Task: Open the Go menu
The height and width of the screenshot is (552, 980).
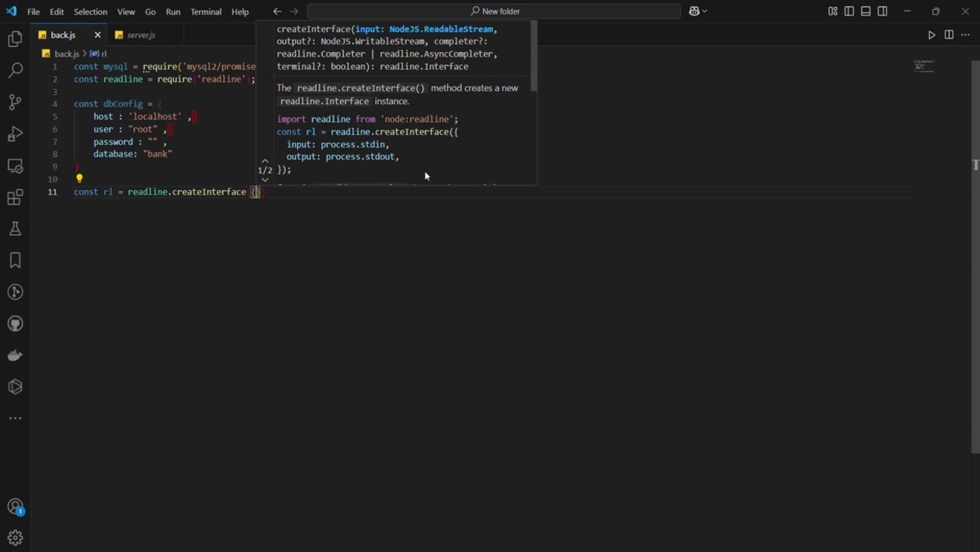Action: point(151,12)
